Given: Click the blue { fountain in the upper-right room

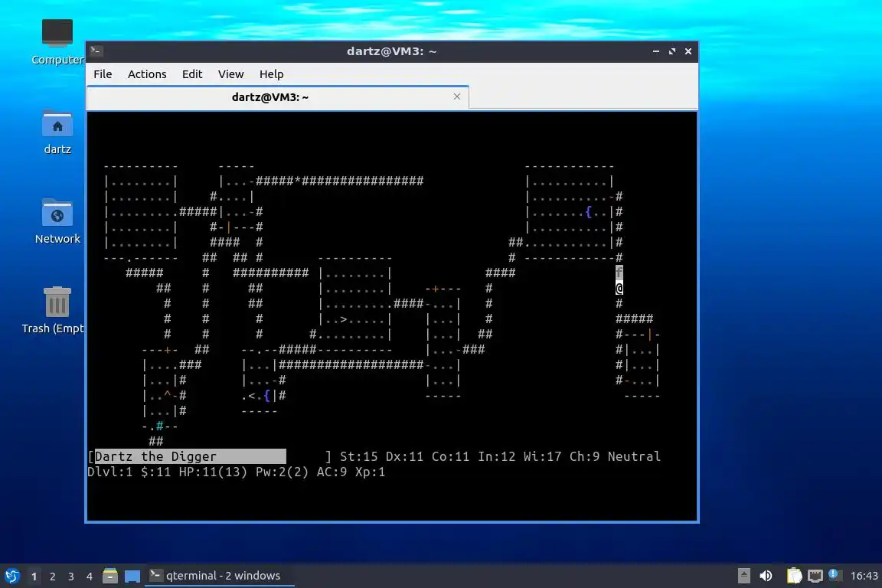Looking at the screenshot, I should tap(588, 211).
